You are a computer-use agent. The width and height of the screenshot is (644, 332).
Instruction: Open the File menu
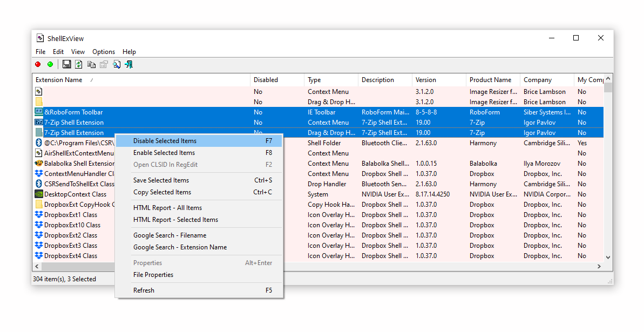pos(40,52)
